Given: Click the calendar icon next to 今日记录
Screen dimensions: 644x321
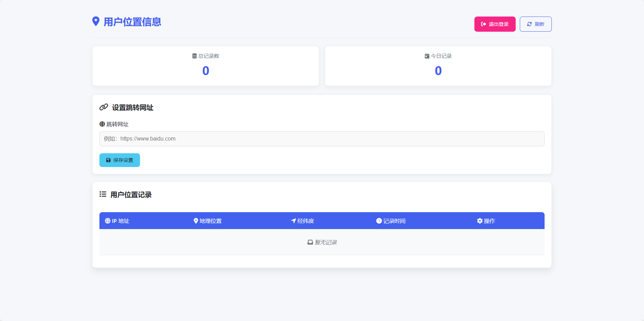Looking at the screenshot, I should coord(427,56).
